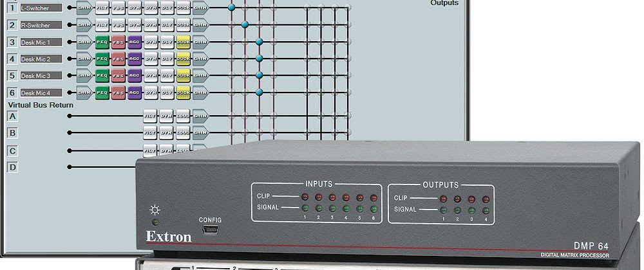This screenshot has width=644, height=270.
Task: Open the PEQ block for Desk Mic 2
Action: coord(102,59)
